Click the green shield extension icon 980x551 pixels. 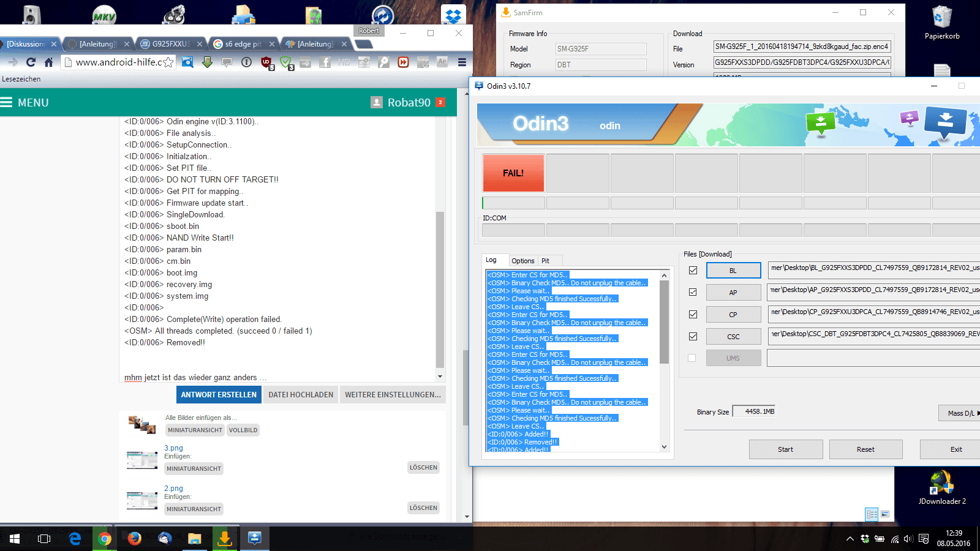pos(285,62)
